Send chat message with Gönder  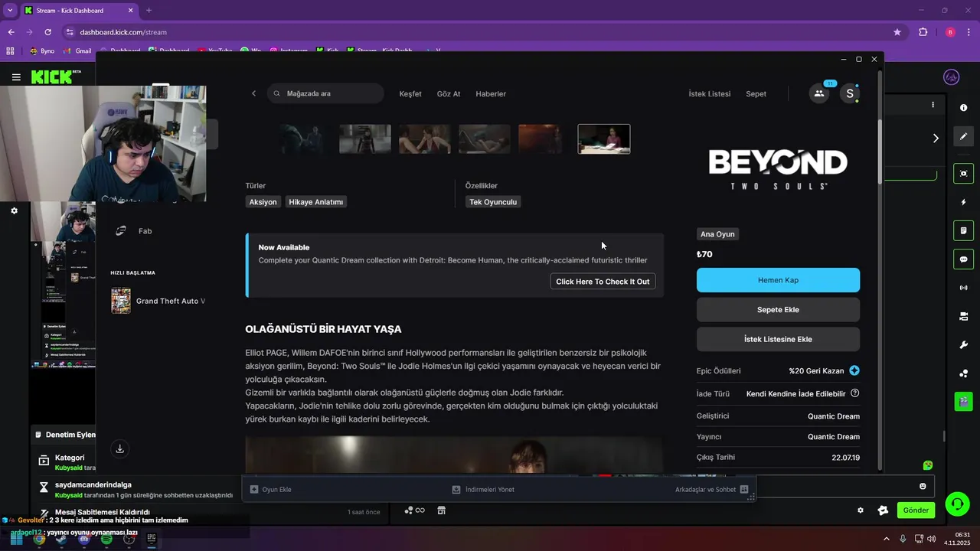click(x=916, y=510)
